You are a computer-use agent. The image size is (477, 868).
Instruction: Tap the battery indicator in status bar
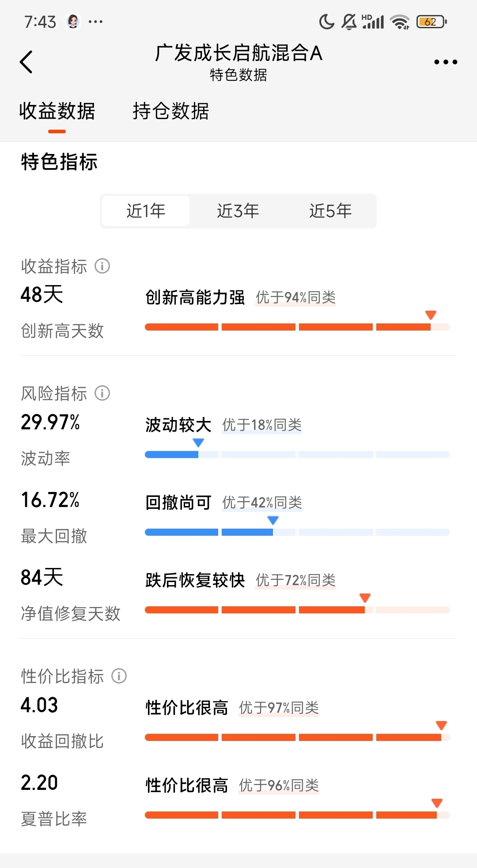click(432, 22)
